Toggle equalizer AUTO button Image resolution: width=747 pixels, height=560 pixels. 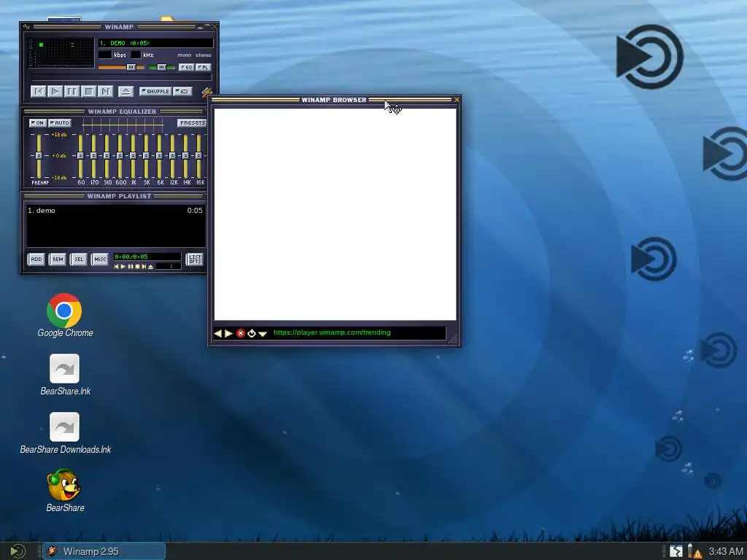(x=60, y=122)
